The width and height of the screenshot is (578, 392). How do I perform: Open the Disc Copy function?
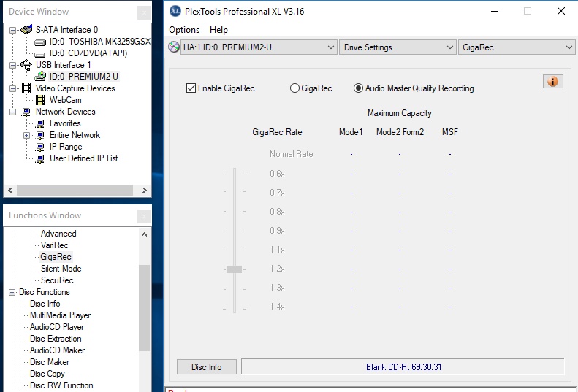[x=47, y=374]
